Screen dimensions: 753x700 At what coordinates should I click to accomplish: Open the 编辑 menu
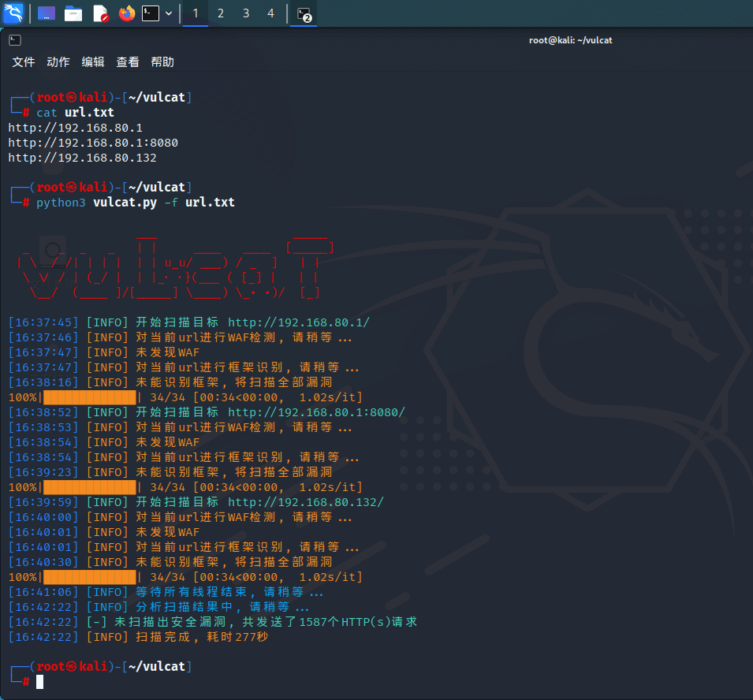tap(93, 62)
